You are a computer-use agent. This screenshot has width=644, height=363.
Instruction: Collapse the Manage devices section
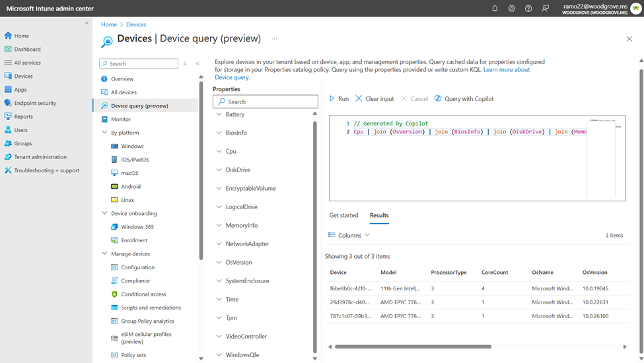104,253
